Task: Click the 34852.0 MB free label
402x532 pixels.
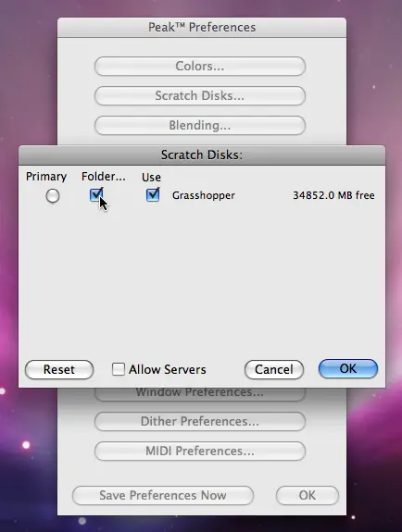Action: tap(333, 195)
